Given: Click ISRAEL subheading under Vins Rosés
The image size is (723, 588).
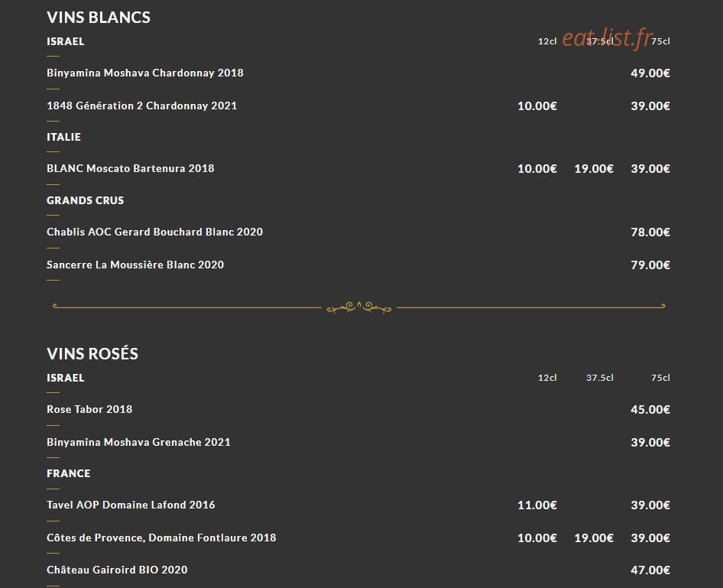Looking at the screenshot, I should (66, 378).
